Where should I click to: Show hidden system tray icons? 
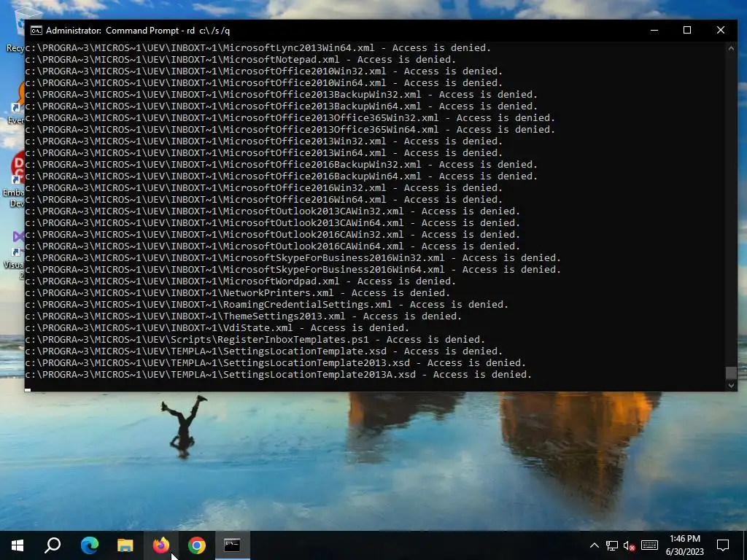594,545
